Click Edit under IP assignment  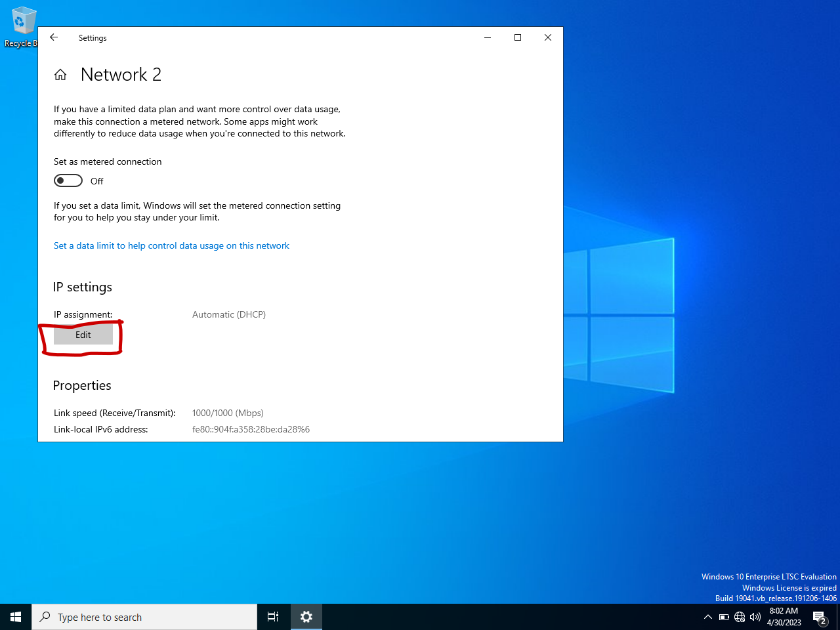(83, 335)
